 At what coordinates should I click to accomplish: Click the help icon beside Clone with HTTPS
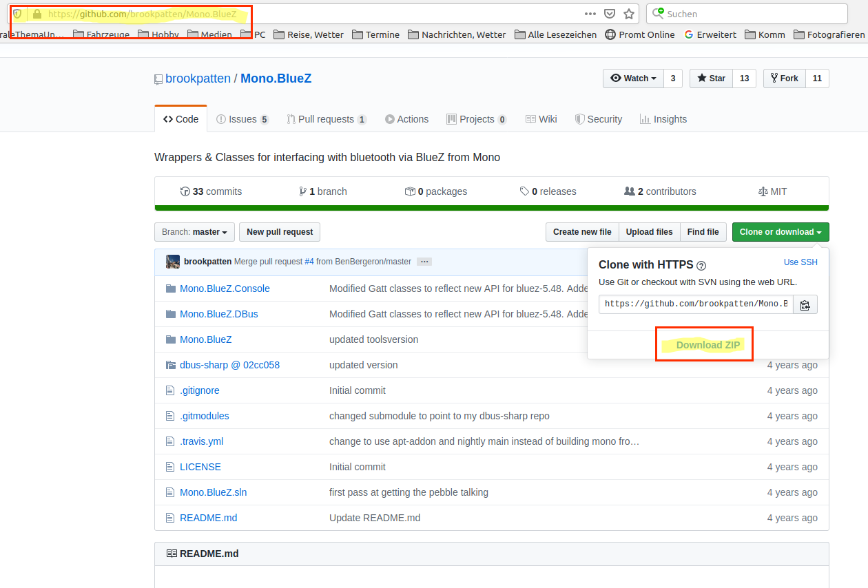[701, 266]
